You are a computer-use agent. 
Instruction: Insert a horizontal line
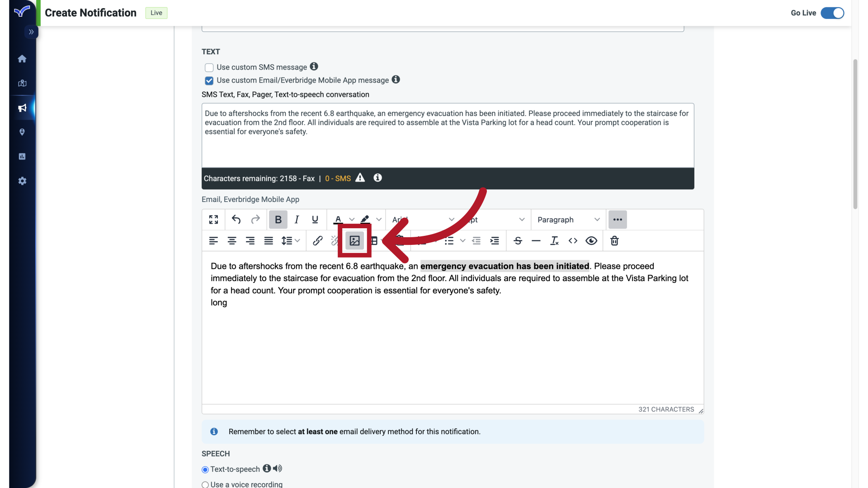pos(536,241)
